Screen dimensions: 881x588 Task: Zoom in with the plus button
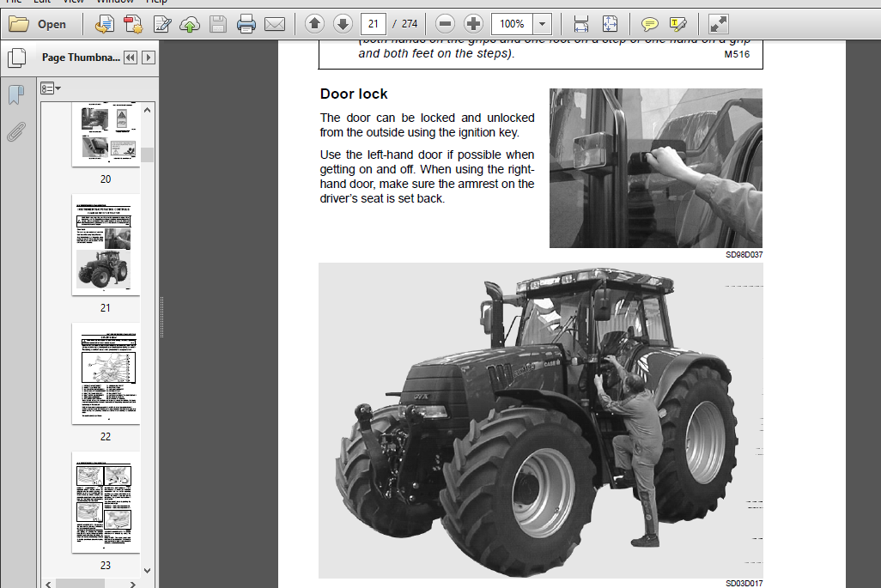click(x=474, y=23)
